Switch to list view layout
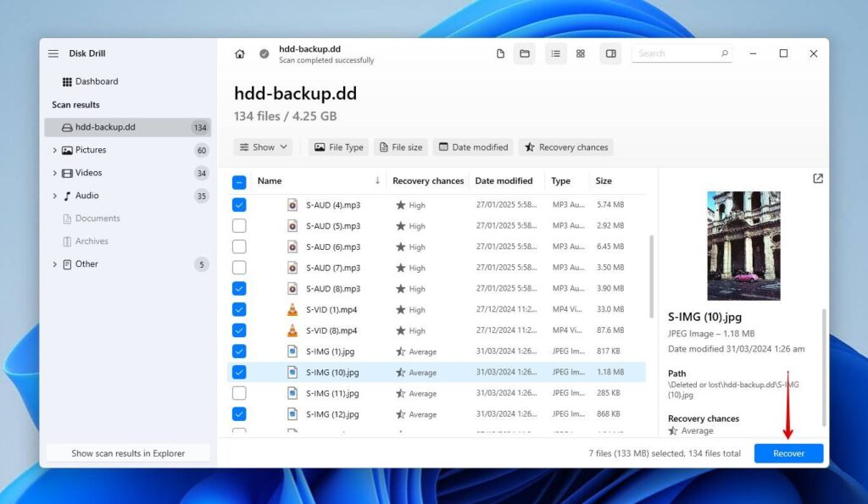868x504 pixels. coord(555,53)
